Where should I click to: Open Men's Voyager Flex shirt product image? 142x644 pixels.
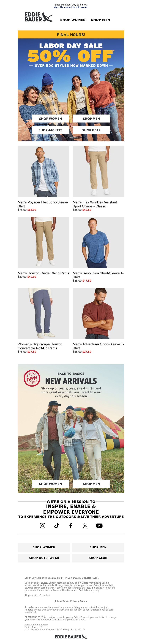pyautogui.click(x=44, y=172)
